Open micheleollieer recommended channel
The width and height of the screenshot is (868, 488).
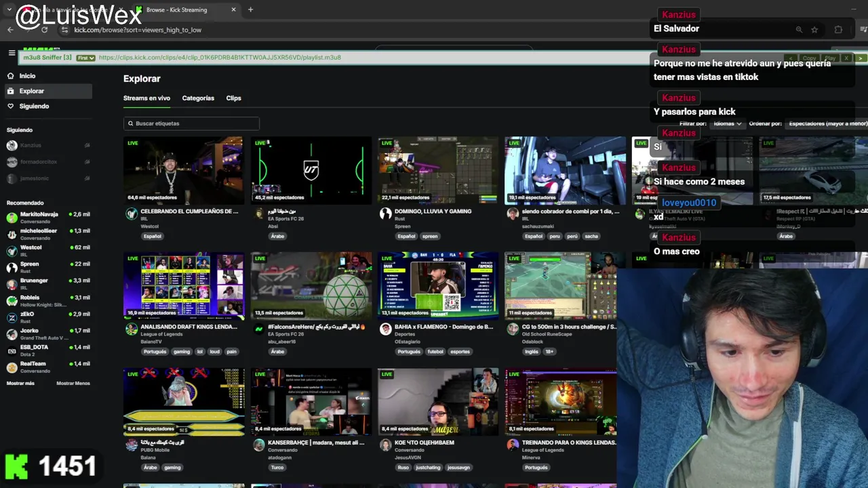(47, 234)
